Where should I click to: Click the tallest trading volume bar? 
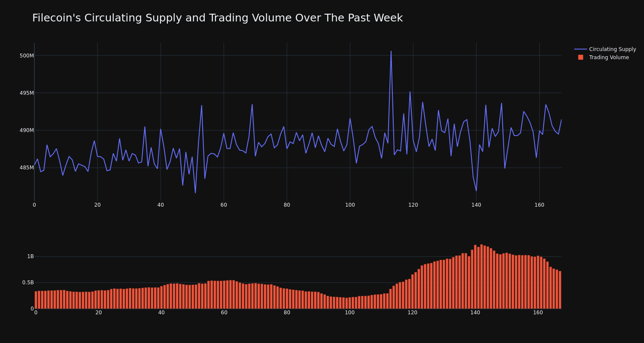pos(481,277)
